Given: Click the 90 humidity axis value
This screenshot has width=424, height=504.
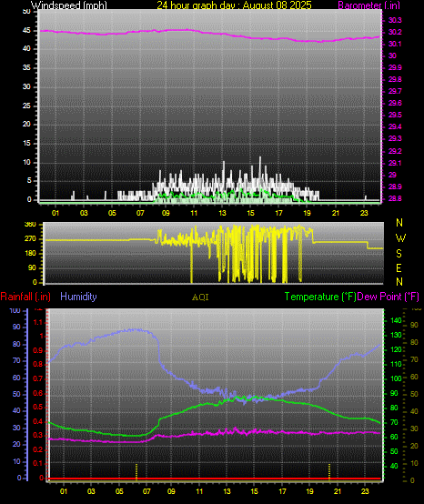Looking at the screenshot, I should 16,327.
